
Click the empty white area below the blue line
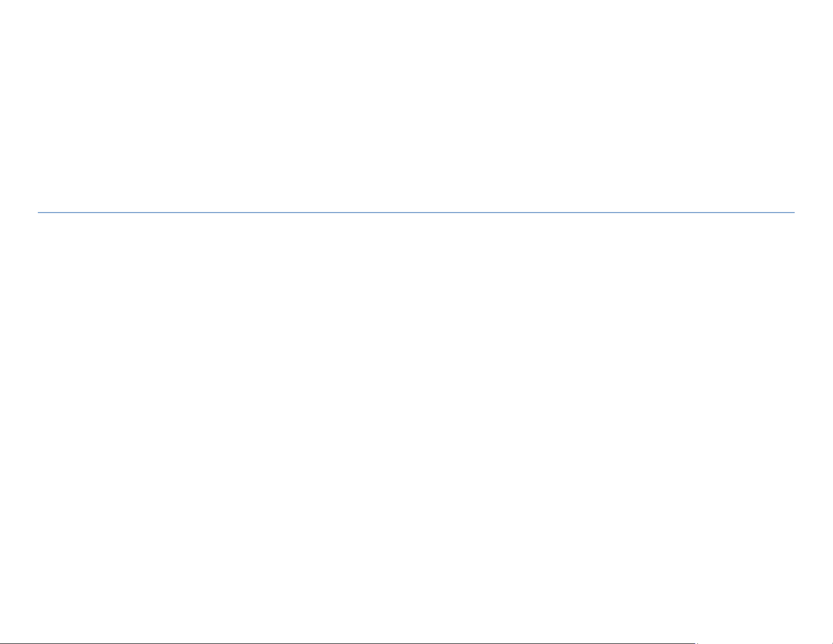[x=416, y=421]
